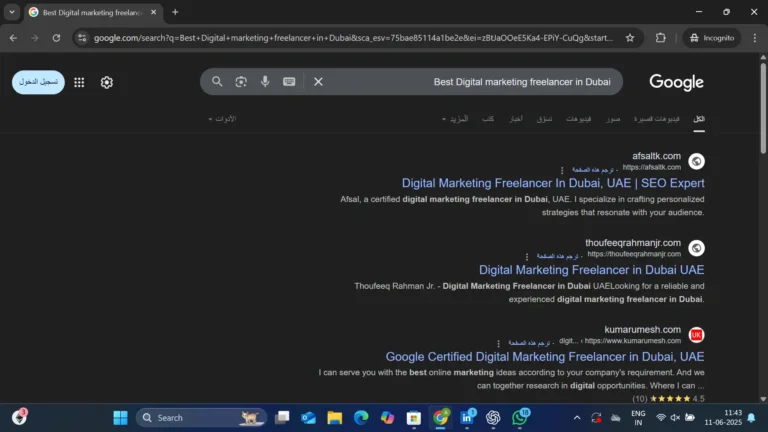Translate the afsaltk.com page link
This screenshot has width=768, height=432.
(x=593, y=170)
